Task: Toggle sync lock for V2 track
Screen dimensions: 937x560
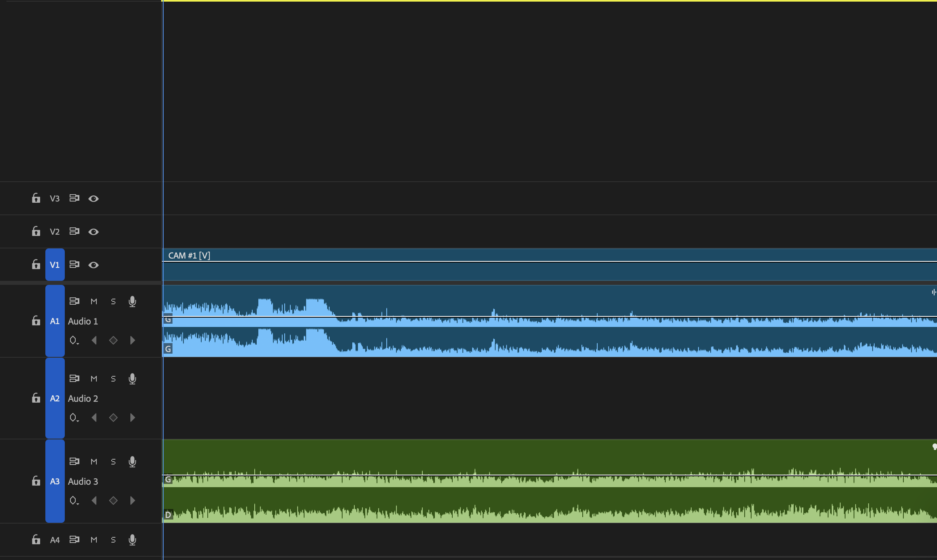Action: click(x=74, y=231)
